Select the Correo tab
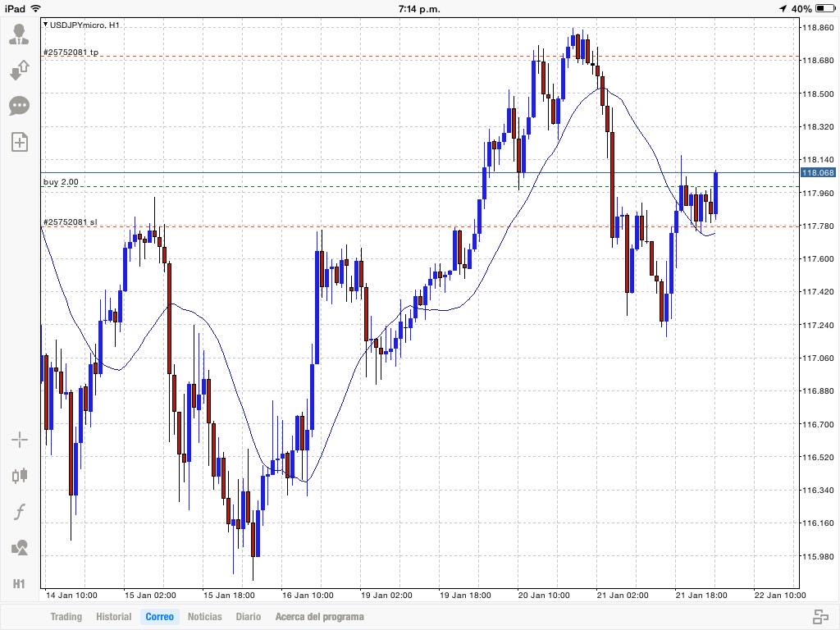 tap(160, 617)
